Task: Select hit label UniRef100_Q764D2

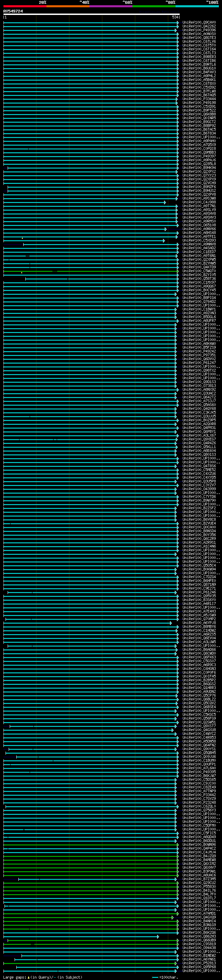Action: pyautogui.click(x=199, y=301)
